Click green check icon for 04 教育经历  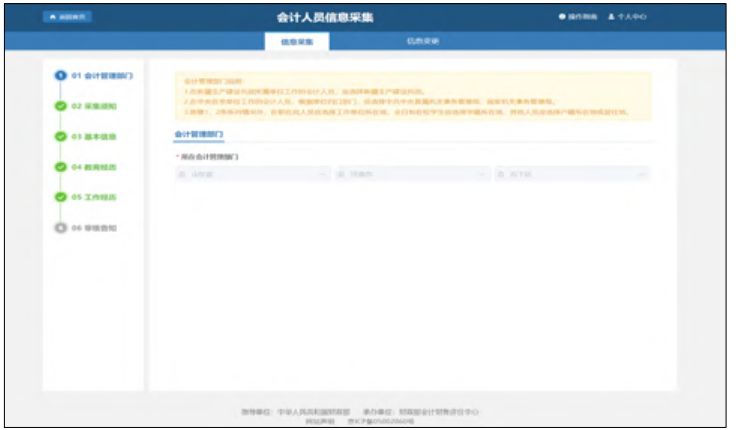60,167
